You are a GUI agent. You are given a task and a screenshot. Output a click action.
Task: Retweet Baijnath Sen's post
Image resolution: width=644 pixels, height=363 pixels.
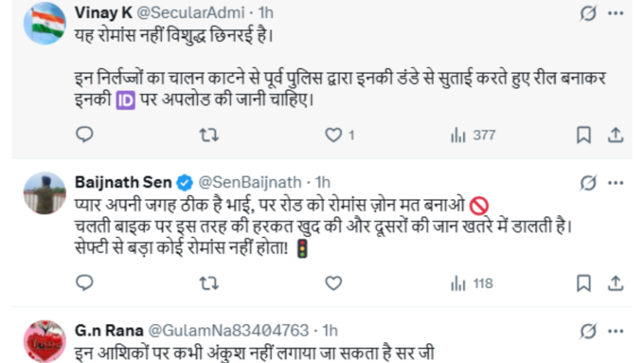tap(209, 283)
